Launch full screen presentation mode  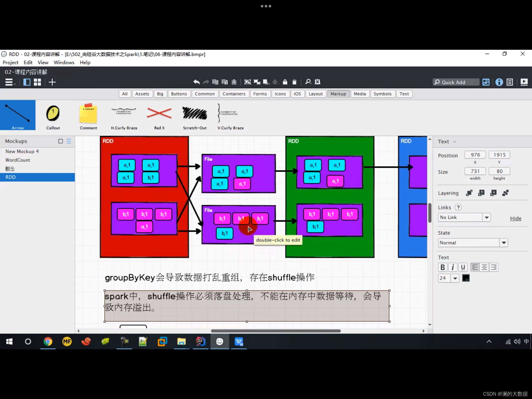(x=524, y=82)
